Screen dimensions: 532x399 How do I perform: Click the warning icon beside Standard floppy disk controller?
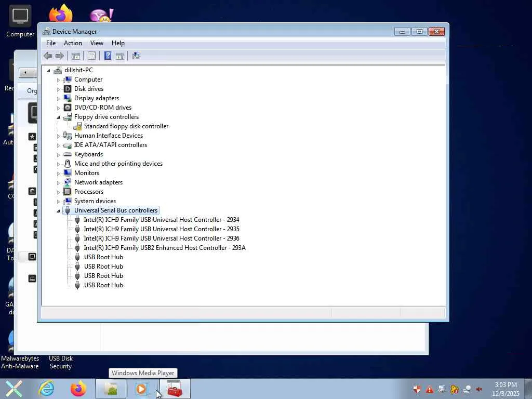point(77,127)
